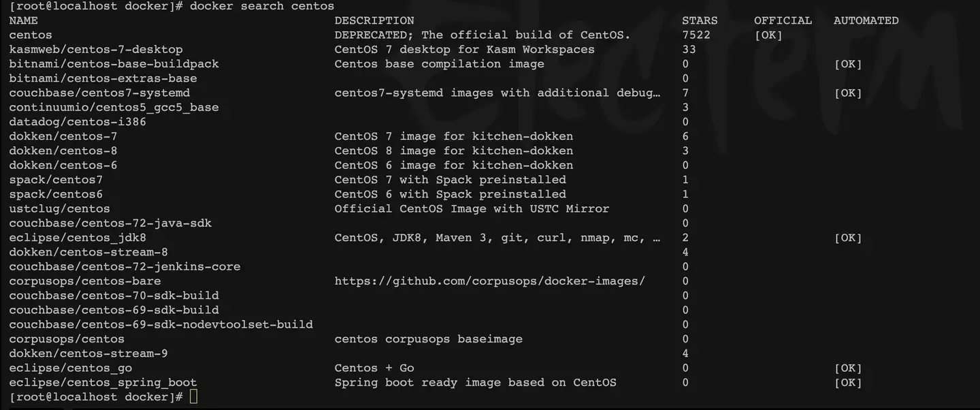The image size is (980, 410).
Task: Click the docker search centos command text
Action: pos(262,6)
